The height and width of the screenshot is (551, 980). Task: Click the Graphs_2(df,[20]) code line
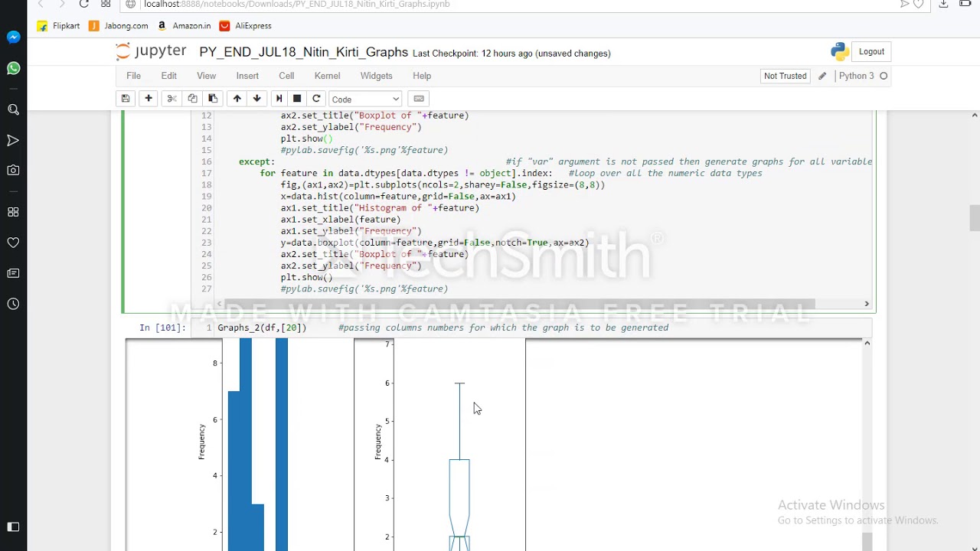coord(262,328)
